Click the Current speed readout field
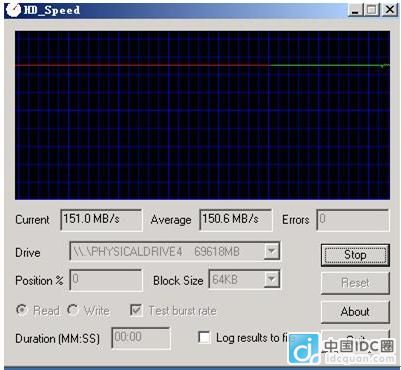The width and height of the screenshot is (401, 370). (x=101, y=220)
